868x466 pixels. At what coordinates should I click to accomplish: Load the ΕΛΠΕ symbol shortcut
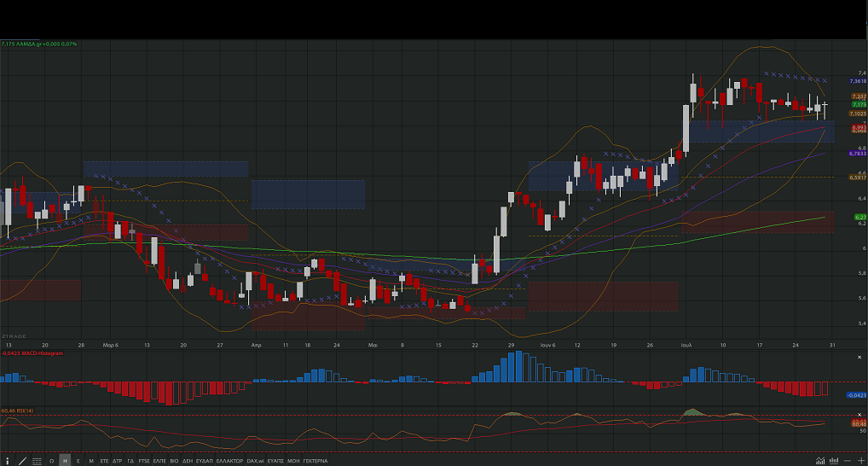pyautogui.click(x=159, y=461)
